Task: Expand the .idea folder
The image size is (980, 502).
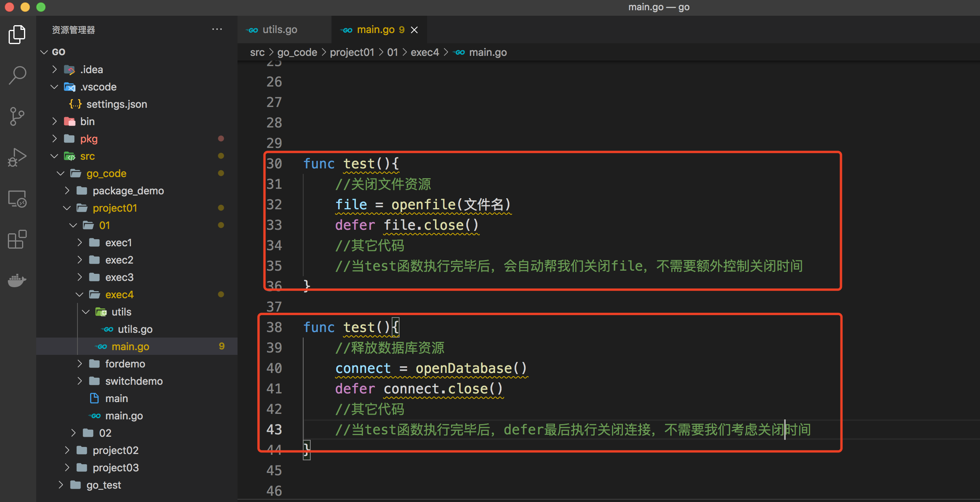Action: click(x=91, y=70)
